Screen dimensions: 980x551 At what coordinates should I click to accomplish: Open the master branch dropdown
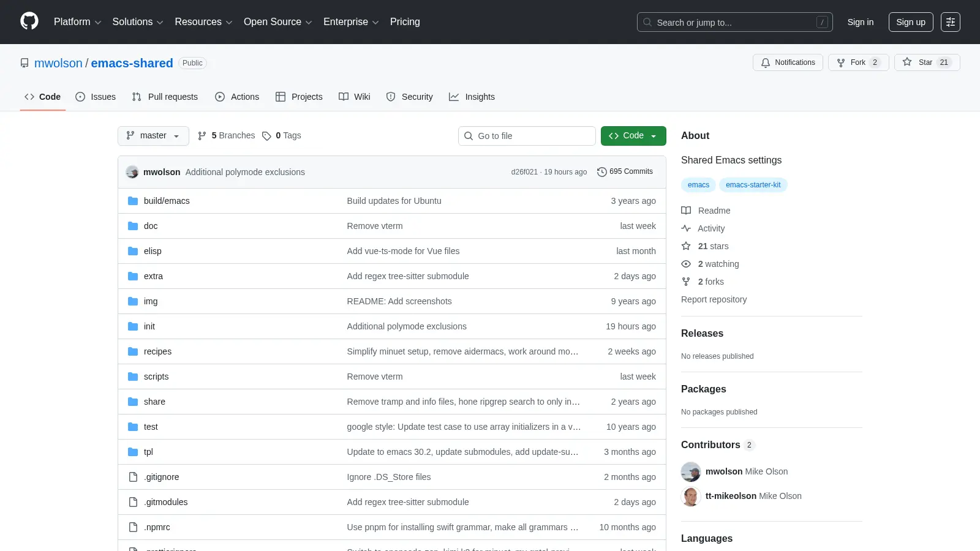pyautogui.click(x=153, y=136)
